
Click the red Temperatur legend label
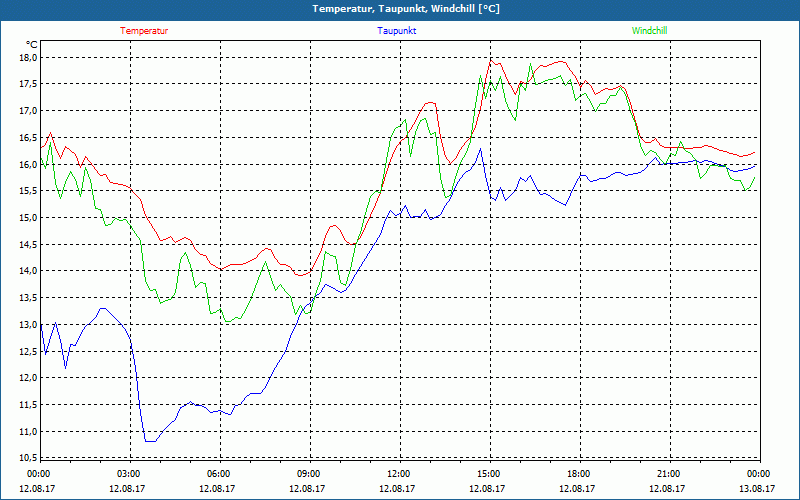pos(144,31)
